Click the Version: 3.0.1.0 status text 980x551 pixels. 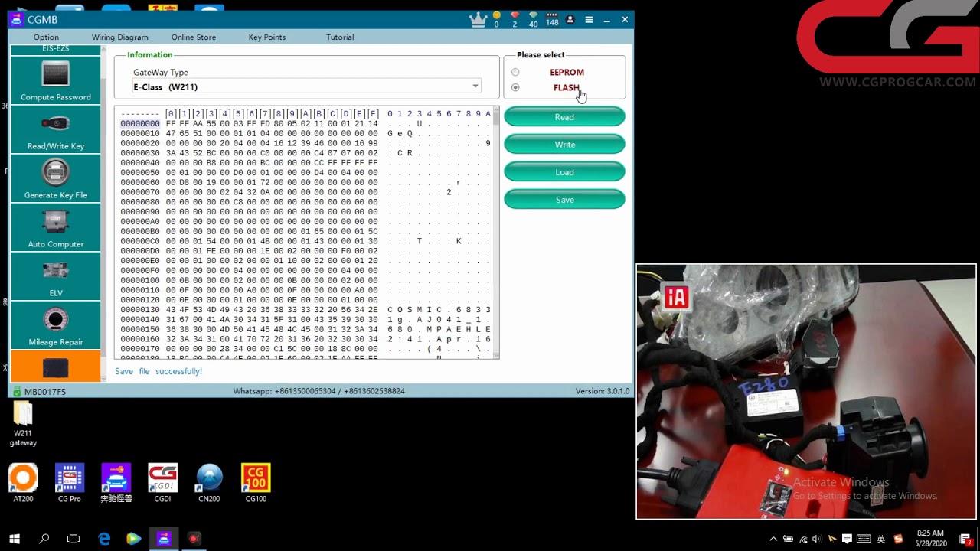coord(603,391)
